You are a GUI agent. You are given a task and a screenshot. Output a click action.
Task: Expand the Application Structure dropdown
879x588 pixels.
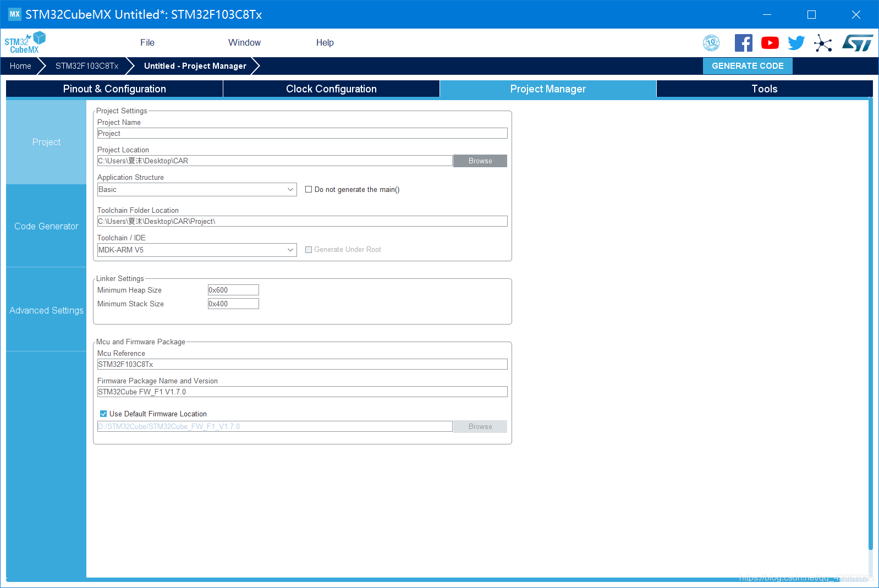197,189
